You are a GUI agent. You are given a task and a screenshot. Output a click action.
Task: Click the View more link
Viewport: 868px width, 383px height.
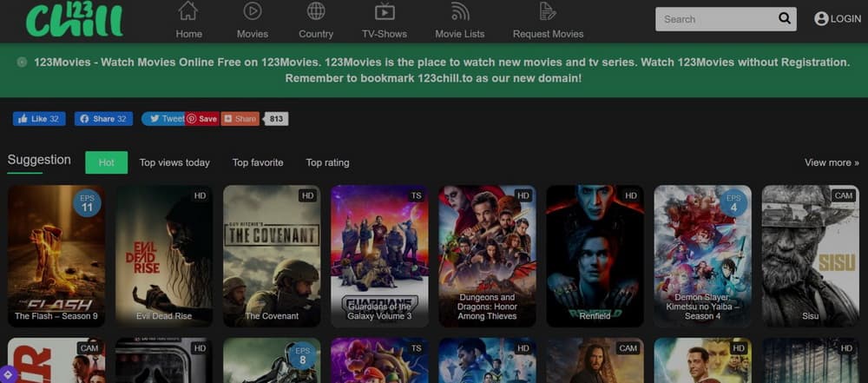pyautogui.click(x=832, y=162)
